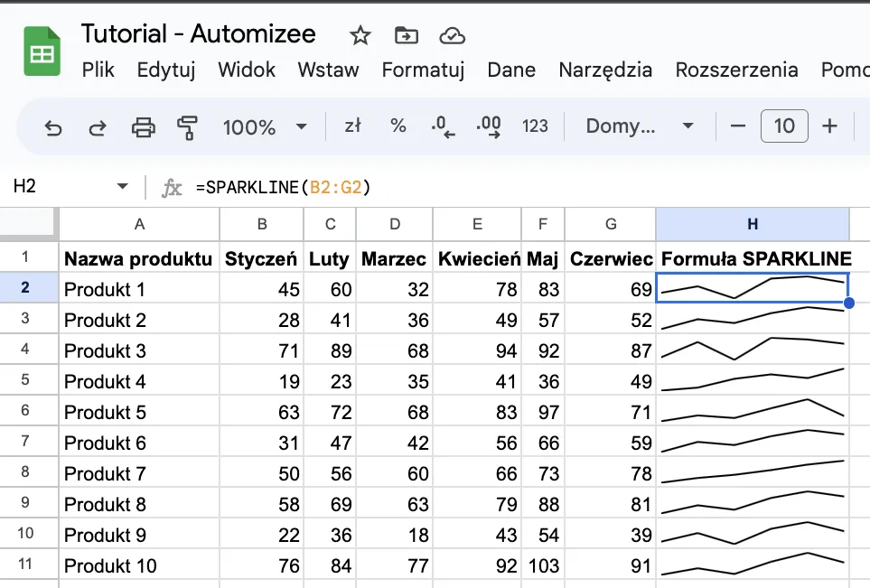The height and width of the screenshot is (588, 870).
Task: Click the redo arrow
Action: click(98, 127)
